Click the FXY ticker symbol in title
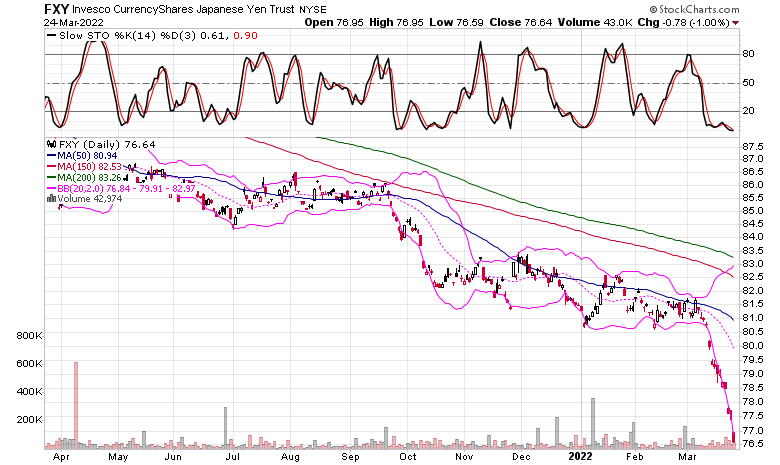 [57, 9]
